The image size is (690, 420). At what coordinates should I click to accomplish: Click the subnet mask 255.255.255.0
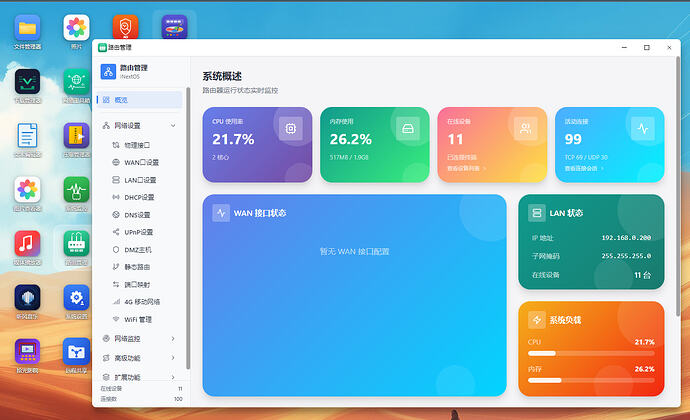(626, 256)
